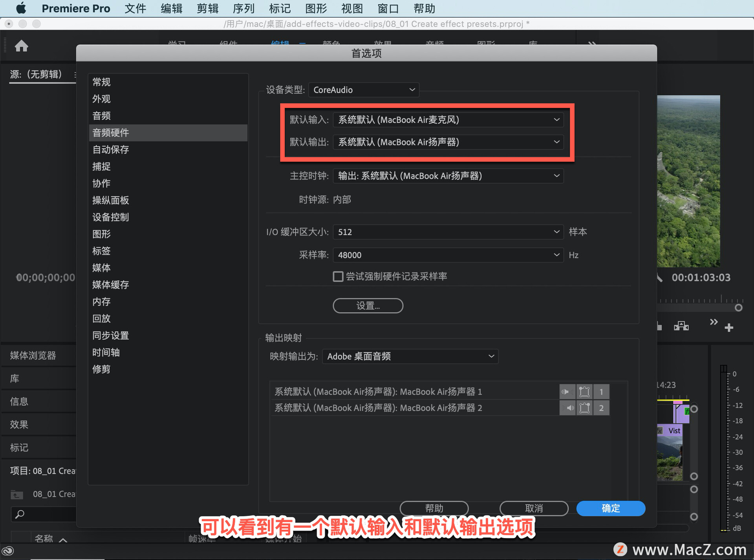Click the lift/extract icon under program monitor

click(681, 326)
